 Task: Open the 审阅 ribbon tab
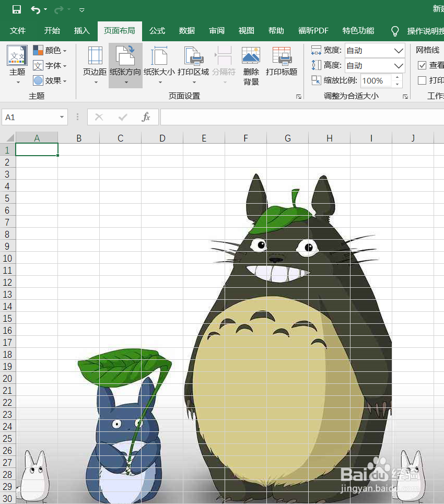(x=217, y=30)
